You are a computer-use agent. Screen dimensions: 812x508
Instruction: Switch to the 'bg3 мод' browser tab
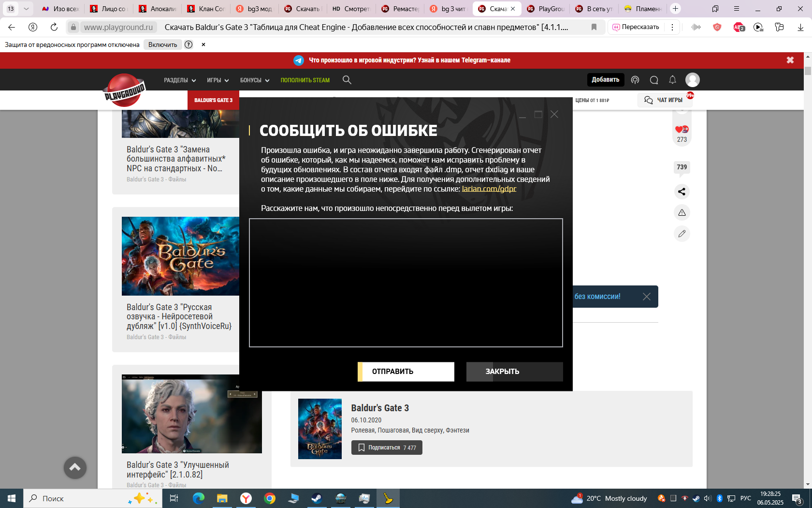(x=255, y=9)
